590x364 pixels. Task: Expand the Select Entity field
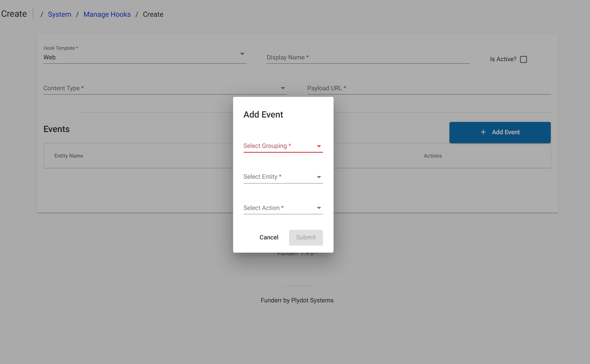coord(278,177)
